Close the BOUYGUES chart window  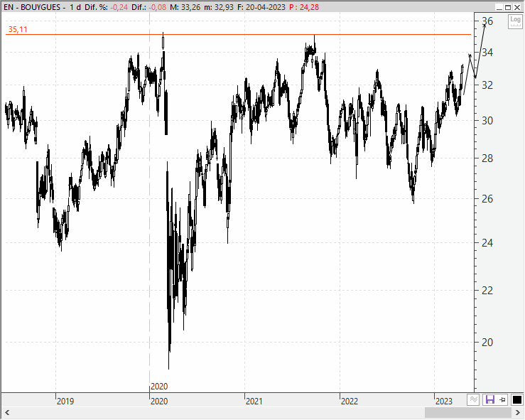coord(517,7)
